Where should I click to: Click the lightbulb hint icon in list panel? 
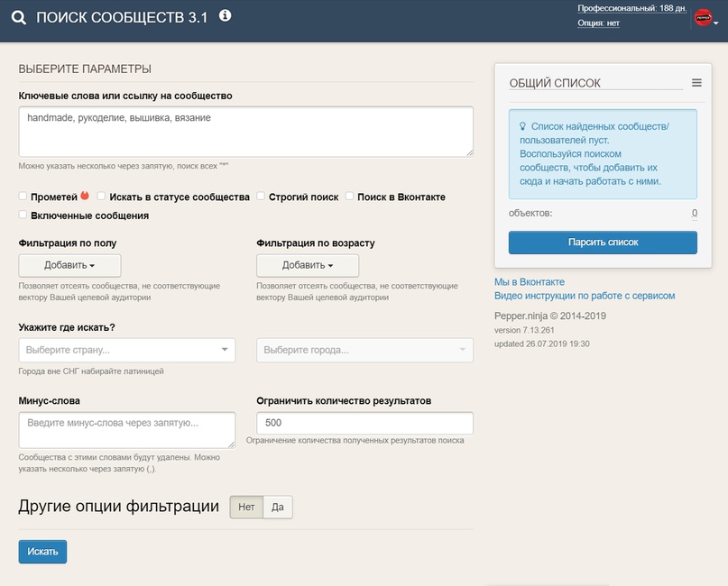tap(522, 127)
